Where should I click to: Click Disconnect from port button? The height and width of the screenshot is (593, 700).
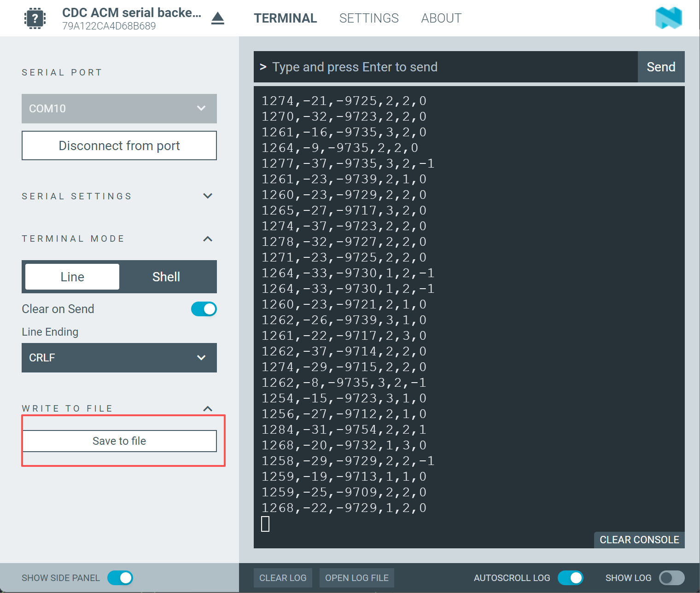119,145
